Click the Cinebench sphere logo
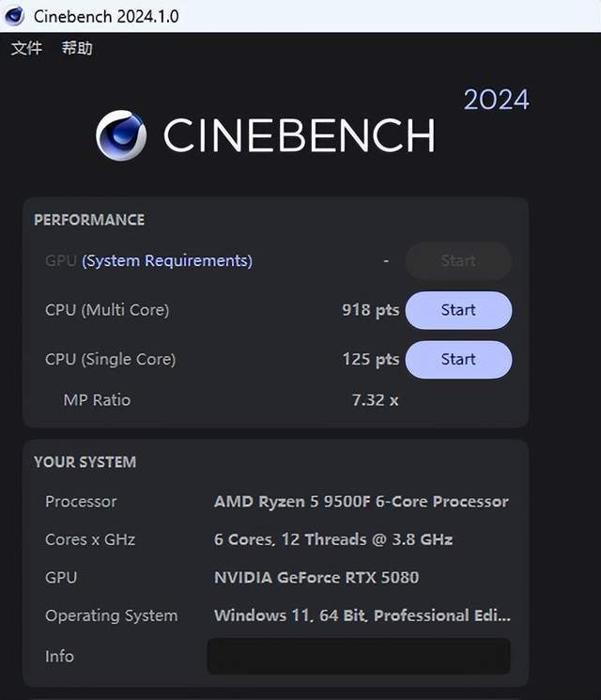The image size is (601, 700). coord(121,135)
